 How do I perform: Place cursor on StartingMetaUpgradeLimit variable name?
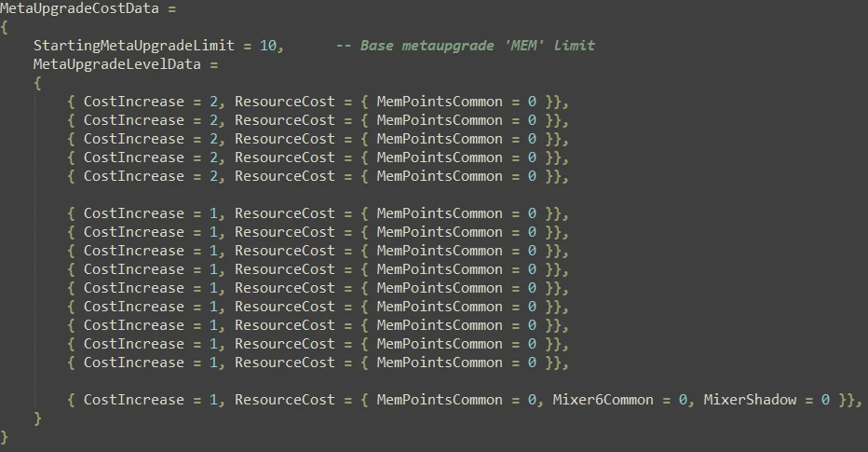[134, 46]
